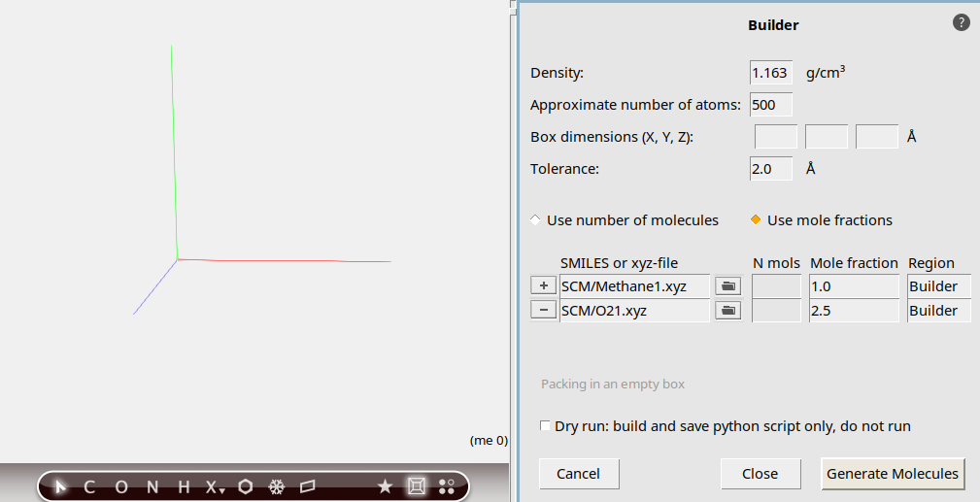This screenshot has width=980, height=502.
Task: Browse file for the O21.xyz row
Action: (727, 311)
